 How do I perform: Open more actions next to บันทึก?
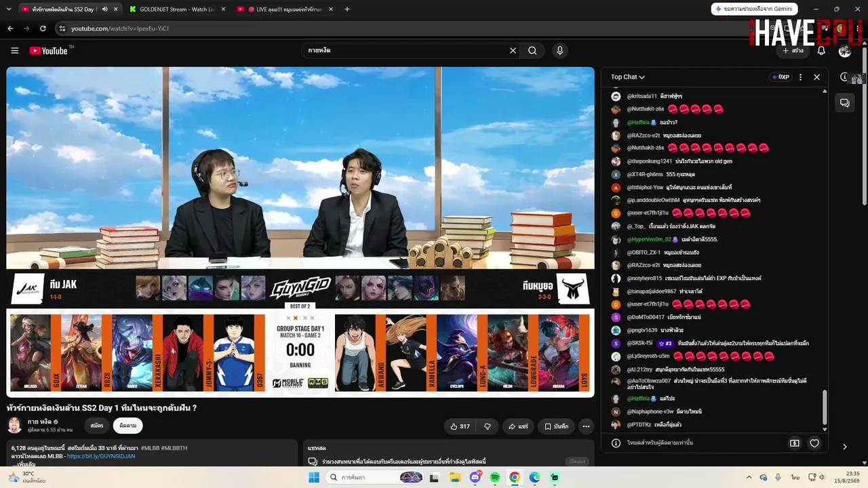(x=586, y=426)
